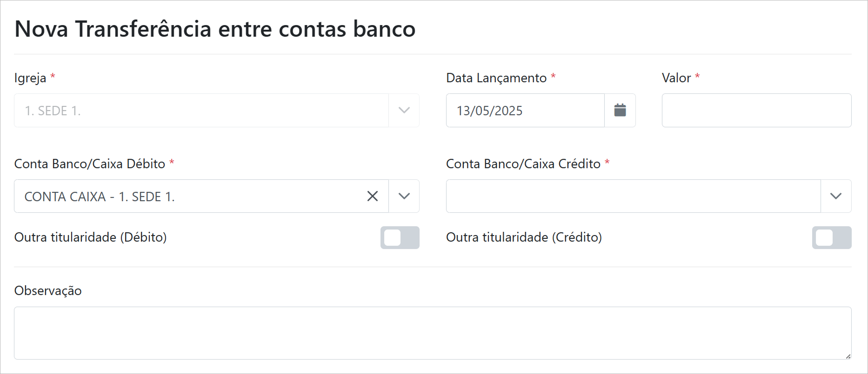Open the Crédito account dropdown chevron
868x374 pixels.
(835, 196)
